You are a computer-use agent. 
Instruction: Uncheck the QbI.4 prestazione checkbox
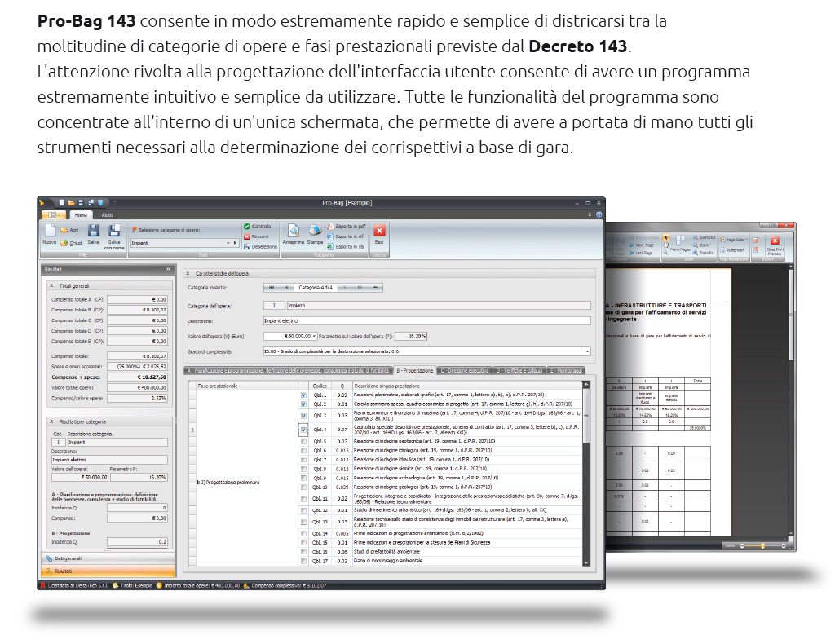tap(303, 430)
